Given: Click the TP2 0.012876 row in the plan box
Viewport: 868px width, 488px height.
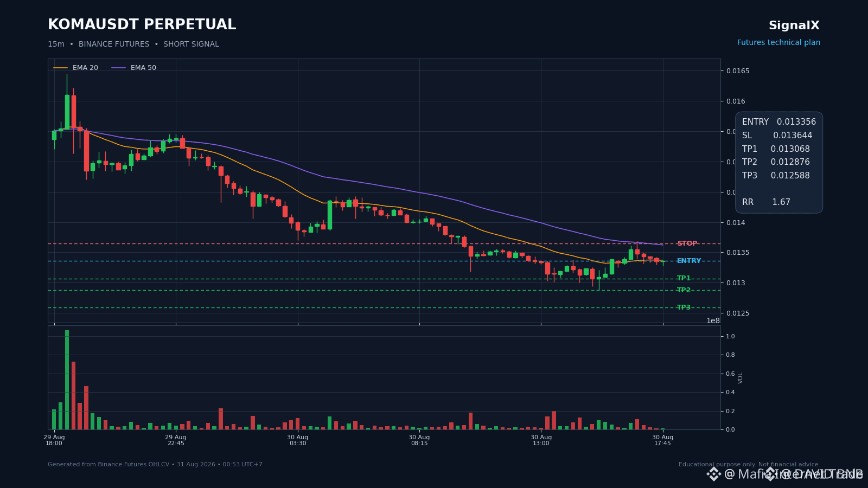Looking at the screenshot, I should [x=776, y=162].
